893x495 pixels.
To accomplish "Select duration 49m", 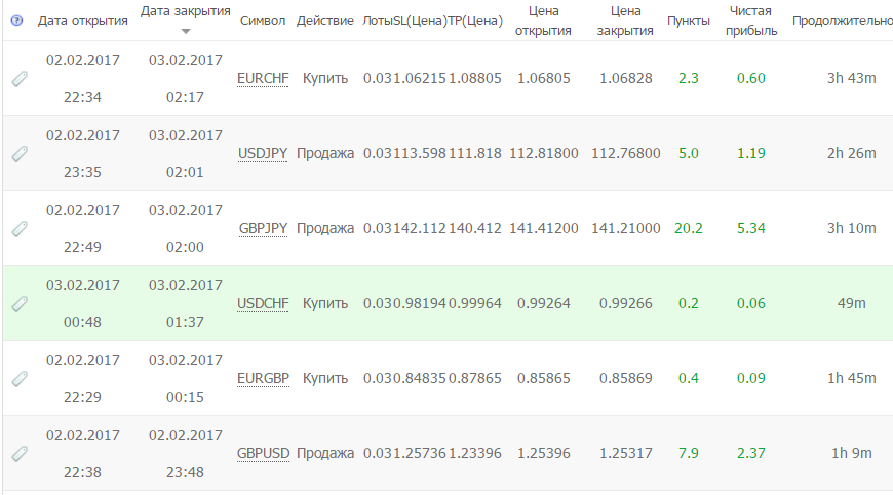I will pos(851,304).
